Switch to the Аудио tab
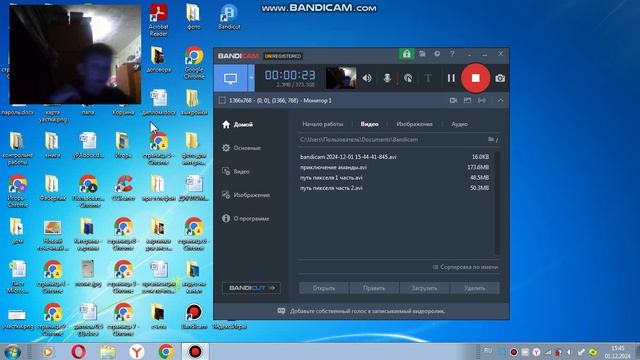 (459, 124)
